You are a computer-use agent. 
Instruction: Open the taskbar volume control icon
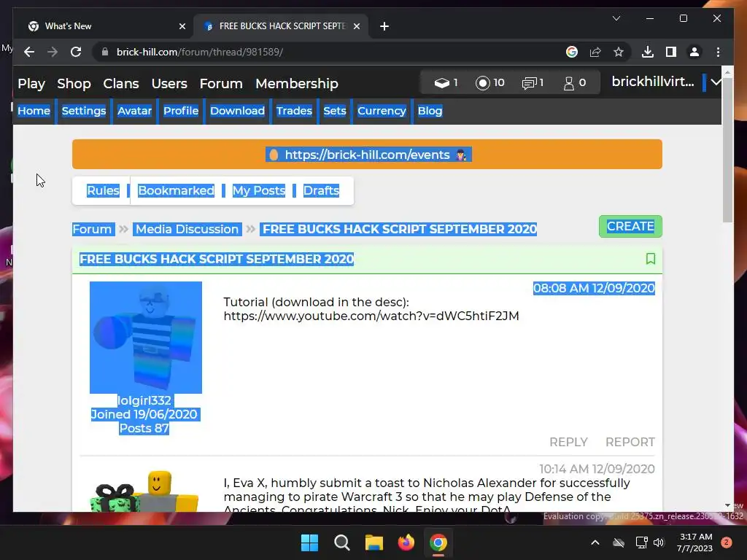tap(659, 542)
